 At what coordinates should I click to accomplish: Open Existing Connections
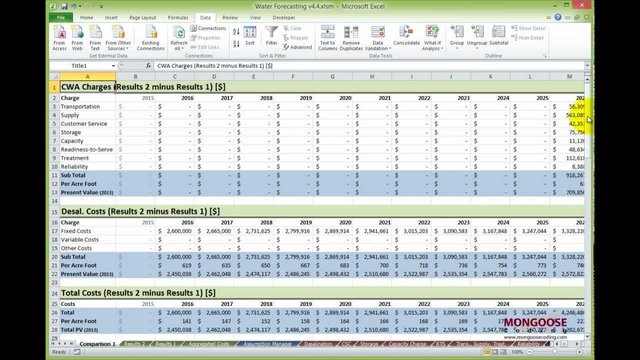pos(151,38)
